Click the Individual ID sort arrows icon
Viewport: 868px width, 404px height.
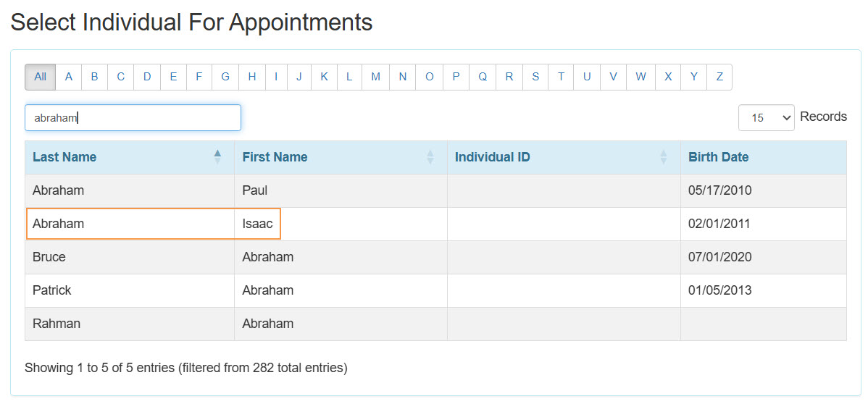(664, 157)
